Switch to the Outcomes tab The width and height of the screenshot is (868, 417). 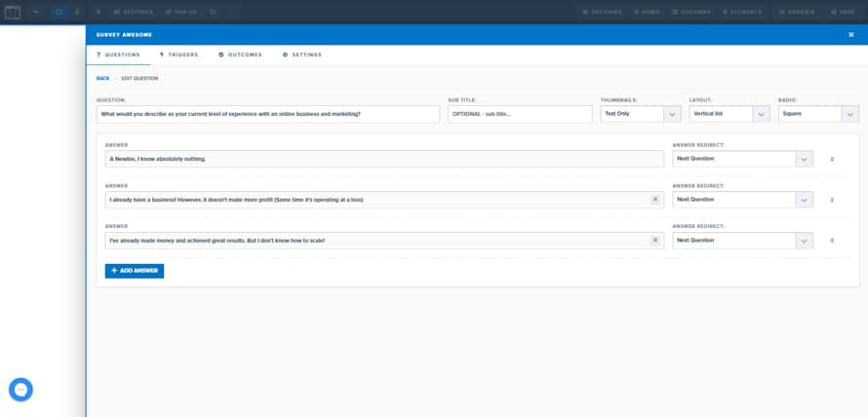tap(240, 55)
